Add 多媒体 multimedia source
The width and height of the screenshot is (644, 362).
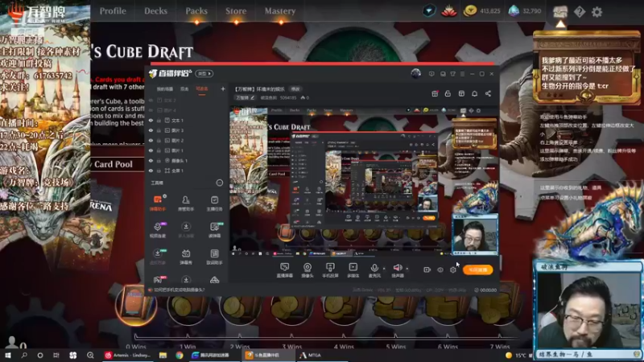pos(353,270)
